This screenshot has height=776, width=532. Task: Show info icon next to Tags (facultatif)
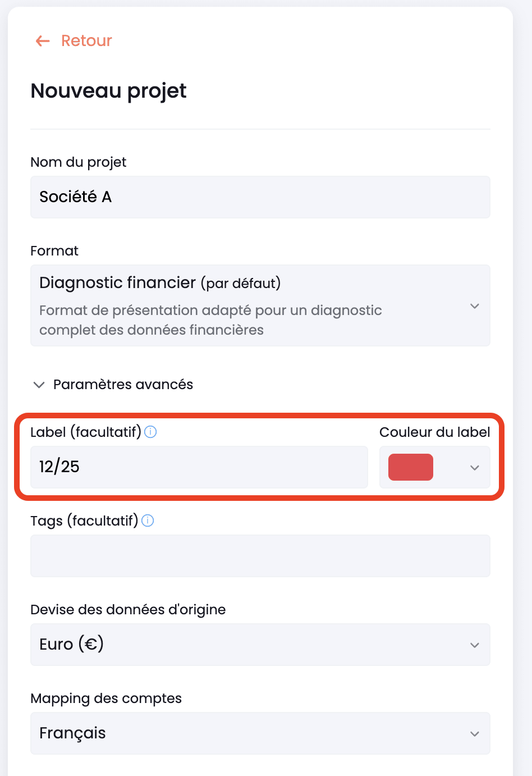(x=148, y=521)
